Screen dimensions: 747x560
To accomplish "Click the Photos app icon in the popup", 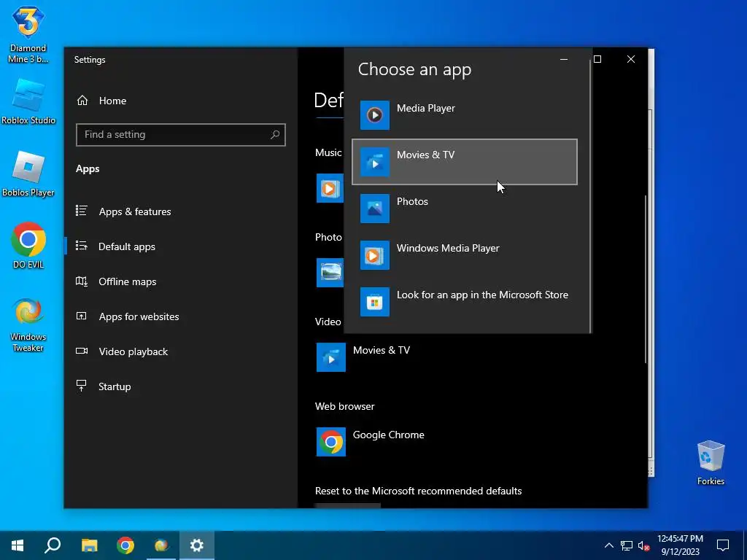I will pos(374,209).
